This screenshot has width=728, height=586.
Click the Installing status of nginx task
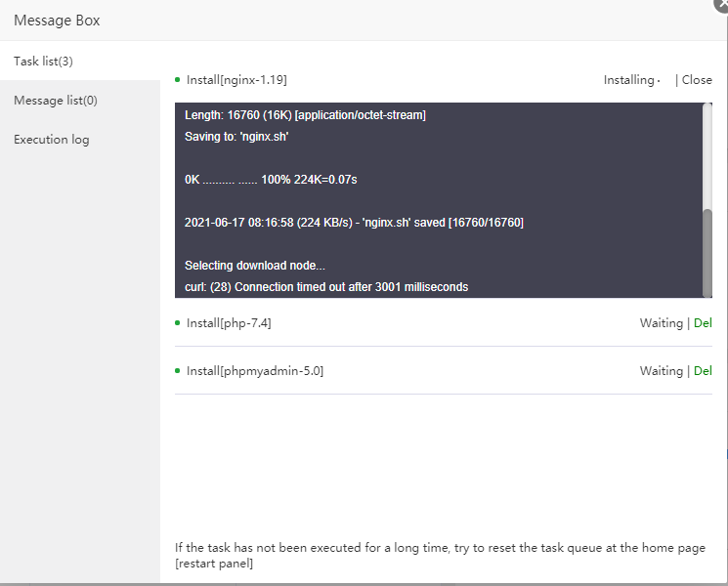click(630, 80)
